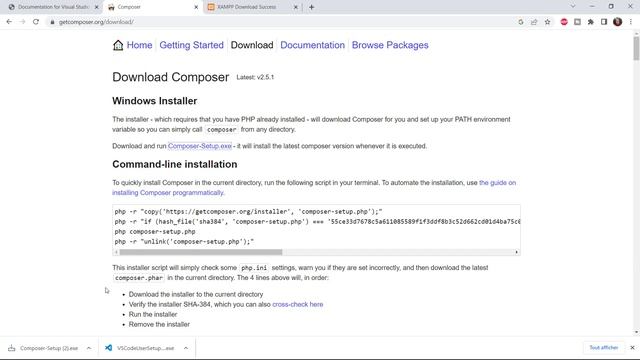Close the XAMPP Download Success tab

click(x=296, y=7)
